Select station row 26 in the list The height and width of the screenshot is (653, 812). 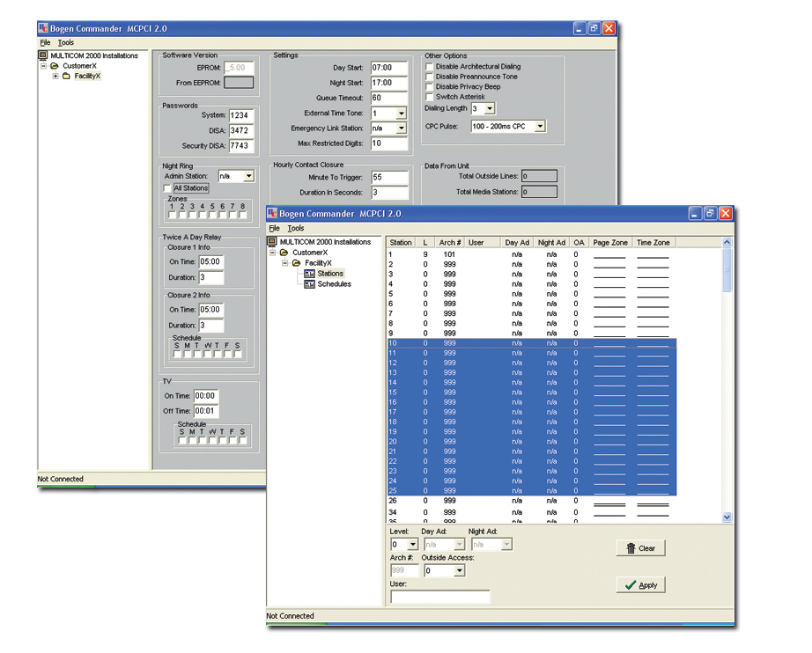pyautogui.click(x=531, y=501)
